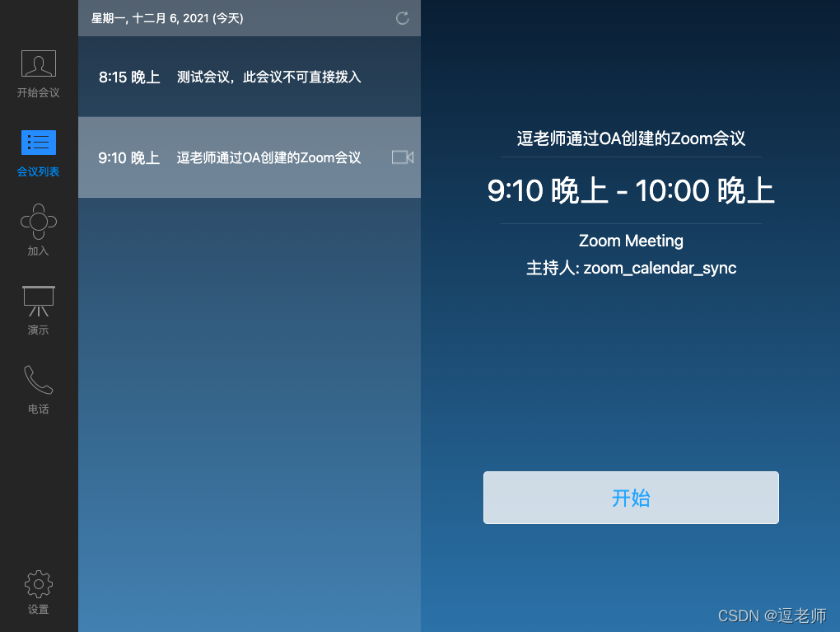Image resolution: width=840 pixels, height=632 pixels.
Task: Open the 开始会议 sidebar icon
Action: coord(39,63)
